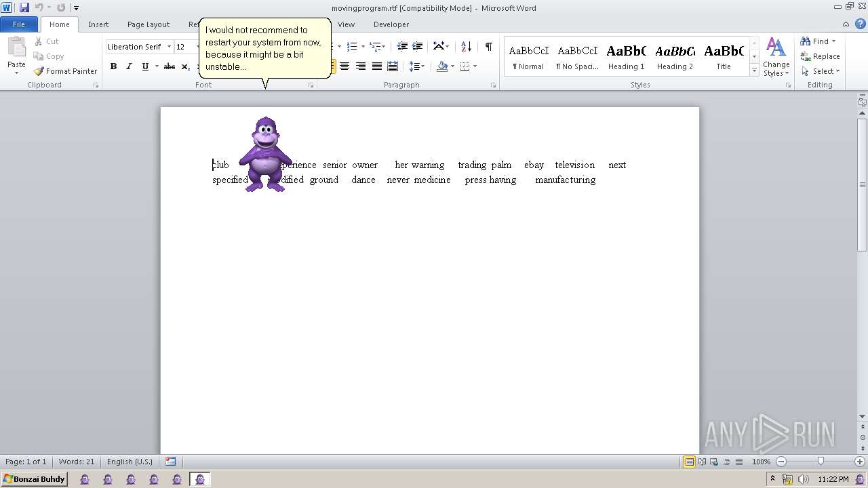Click the zoom out minus button
This screenshot has width=868, height=488.
[x=781, y=462]
